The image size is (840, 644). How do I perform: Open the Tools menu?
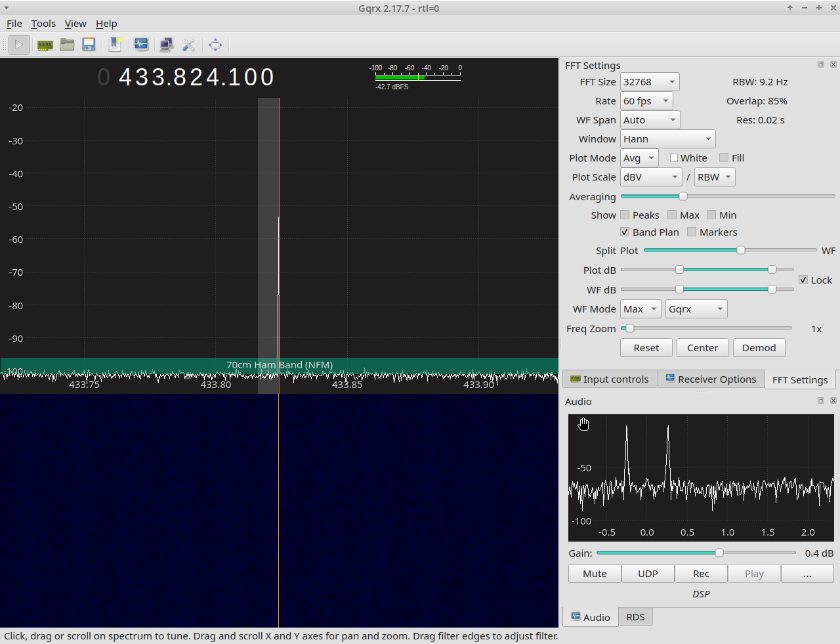coord(43,24)
